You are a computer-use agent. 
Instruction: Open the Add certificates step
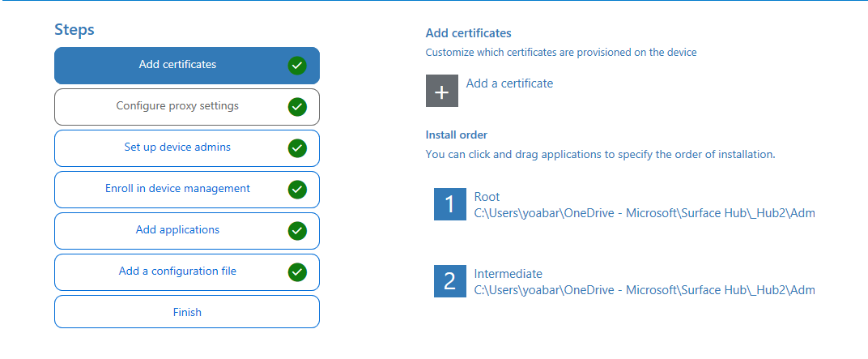pos(177,65)
